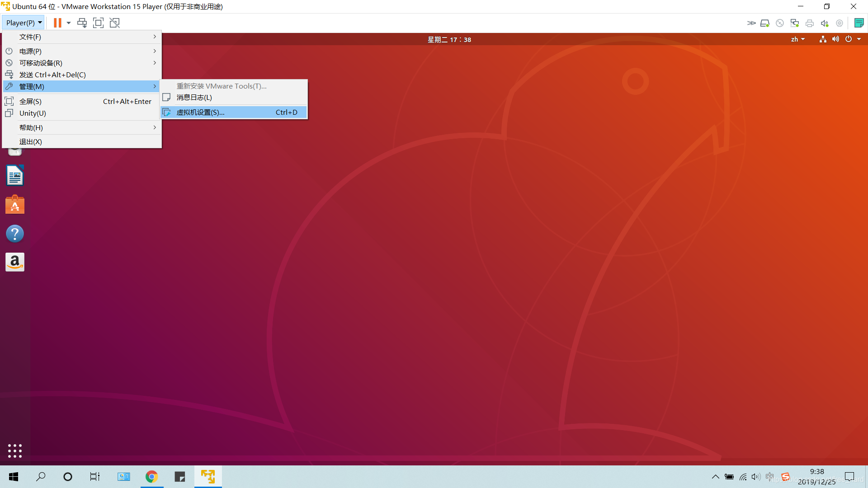Expand the 帮助(H) submenu

tap(82, 127)
